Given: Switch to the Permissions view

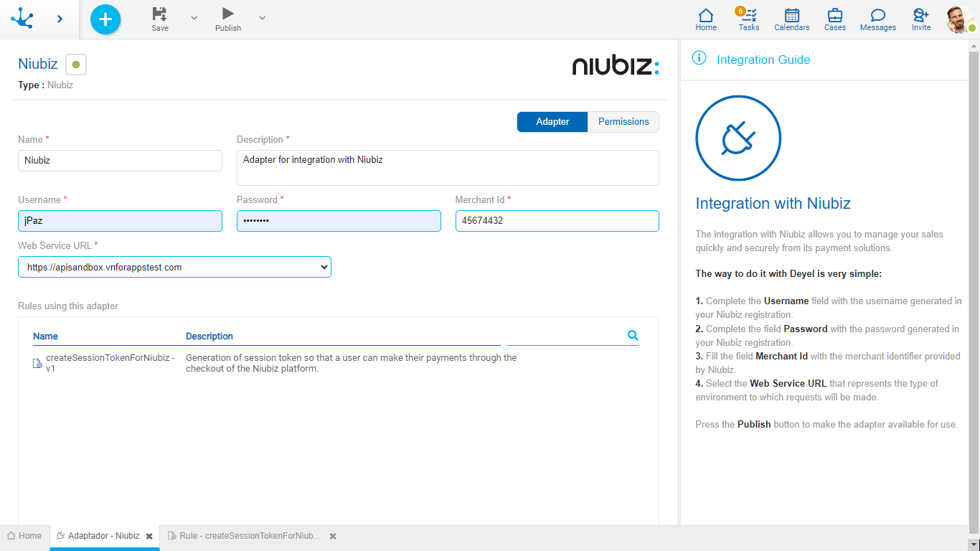Looking at the screenshot, I should click(x=623, y=121).
